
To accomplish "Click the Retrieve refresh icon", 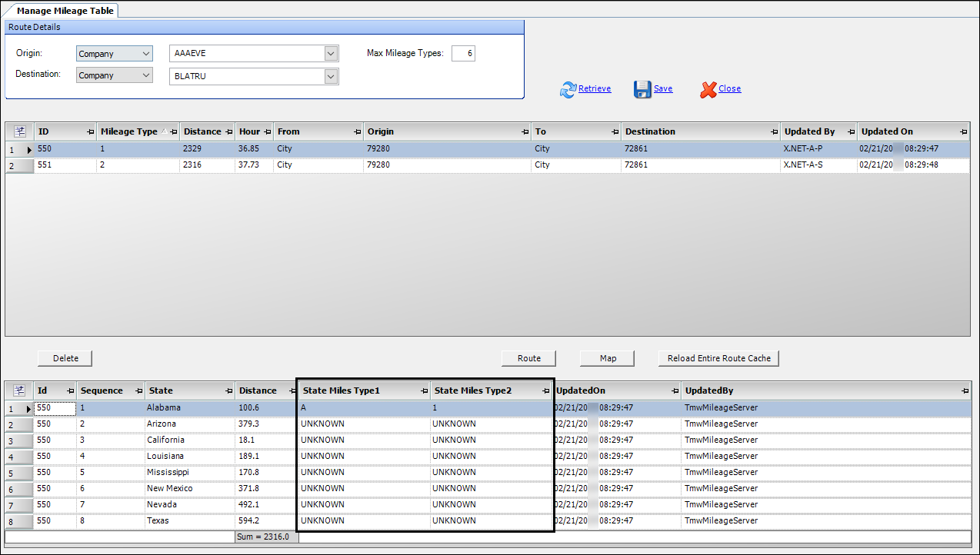I will [568, 89].
